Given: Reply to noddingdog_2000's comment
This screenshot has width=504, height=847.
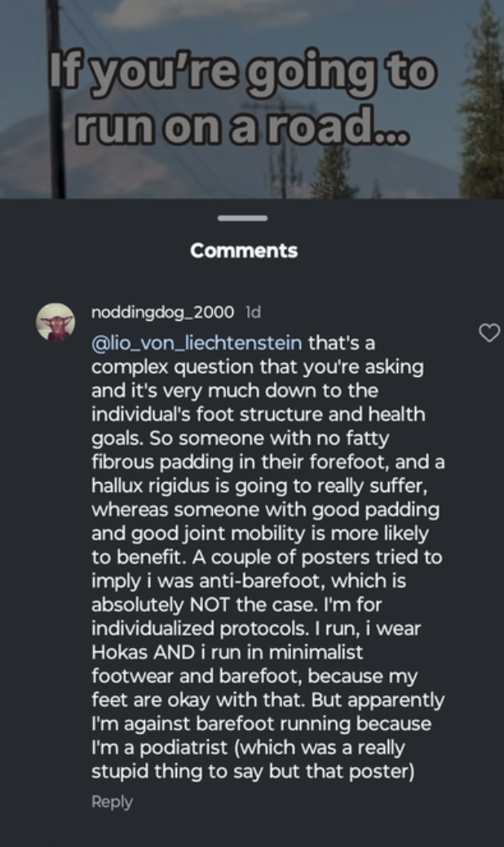Looking at the screenshot, I should 112,801.
